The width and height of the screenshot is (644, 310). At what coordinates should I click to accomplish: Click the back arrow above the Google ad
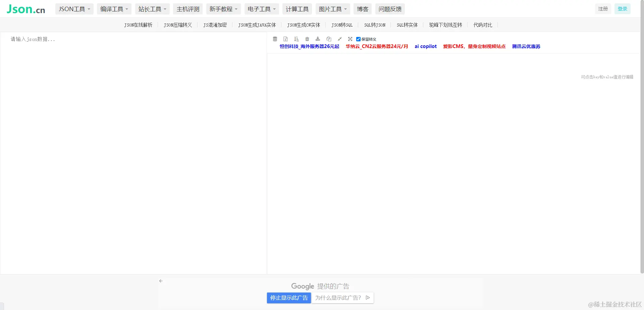161,281
